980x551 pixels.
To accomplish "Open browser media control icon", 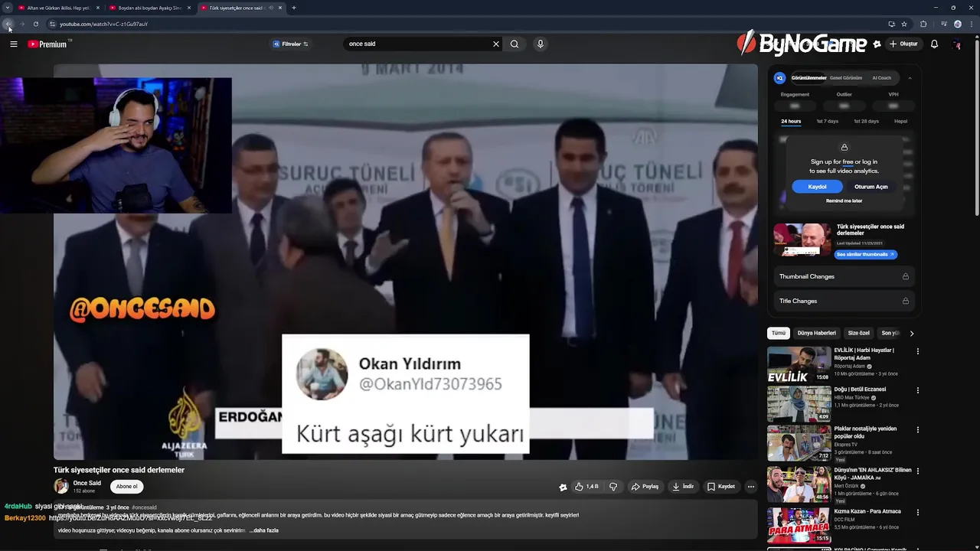I will point(944,24).
